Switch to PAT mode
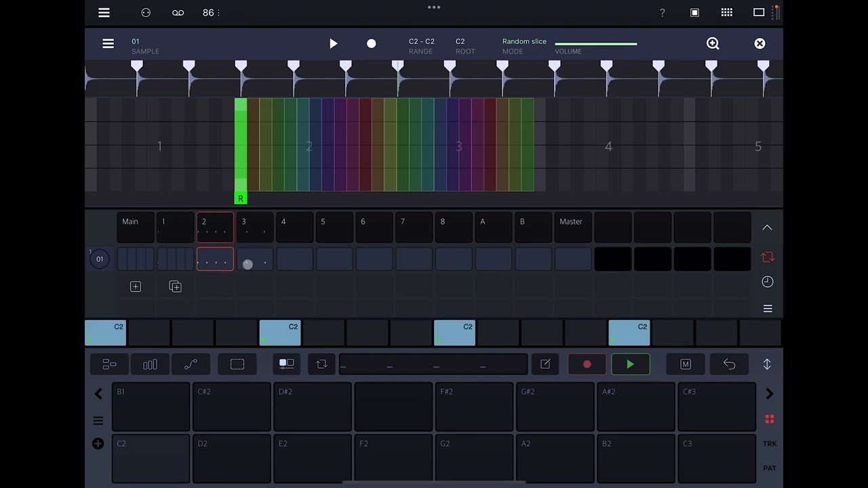This screenshot has width=868, height=488. [770, 468]
